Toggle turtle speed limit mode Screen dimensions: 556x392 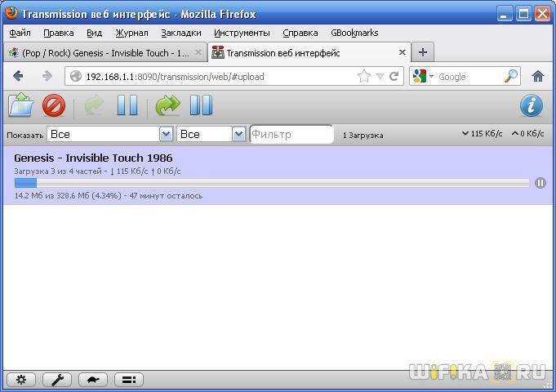[93, 380]
